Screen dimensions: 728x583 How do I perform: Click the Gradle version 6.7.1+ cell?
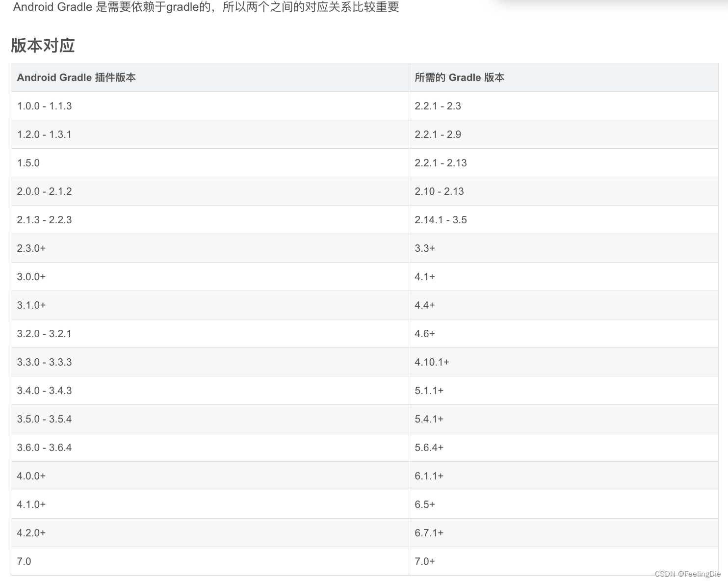[x=429, y=532]
